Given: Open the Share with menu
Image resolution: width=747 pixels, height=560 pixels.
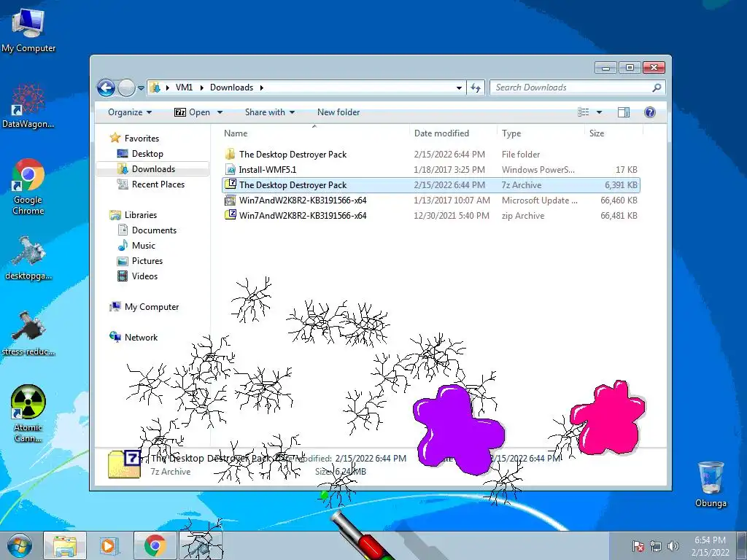Looking at the screenshot, I should [270, 112].
